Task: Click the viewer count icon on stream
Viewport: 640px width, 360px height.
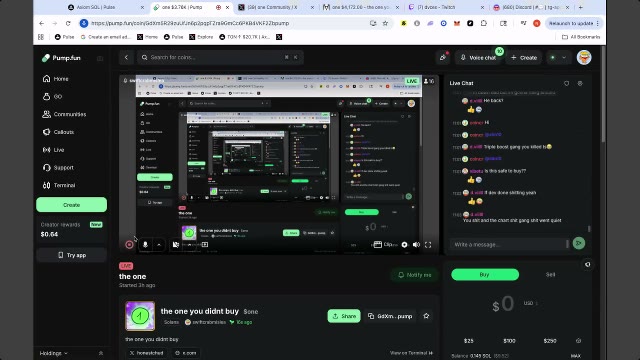Action: coord(429,81)
